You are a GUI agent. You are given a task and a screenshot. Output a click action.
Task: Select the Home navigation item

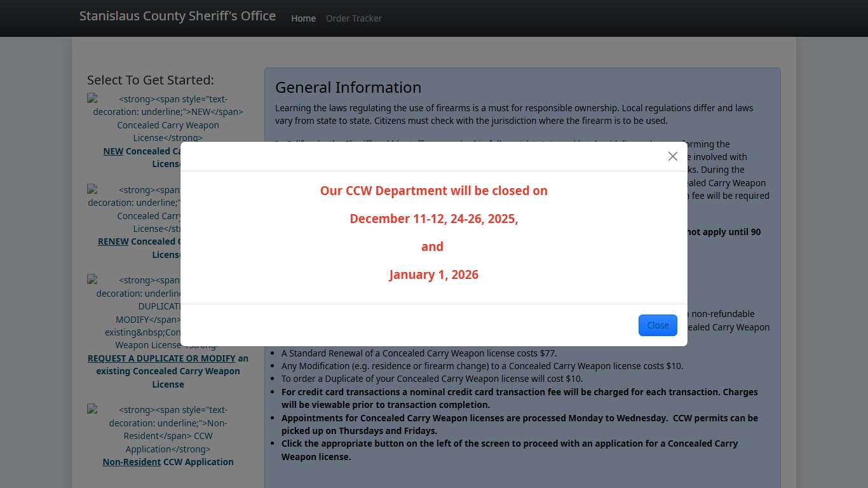pyautogui.click(x=303, y=18)
